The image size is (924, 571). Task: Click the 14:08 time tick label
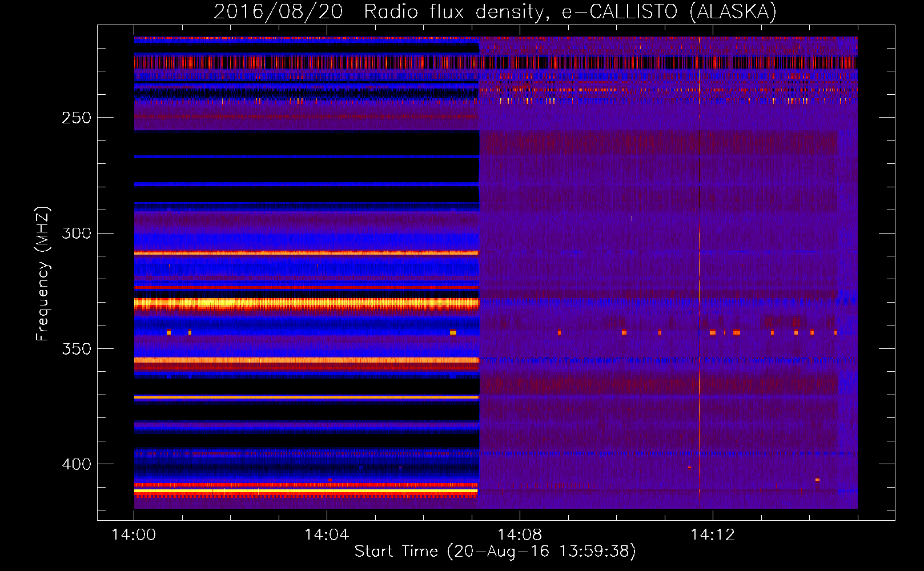pos(520,534)
